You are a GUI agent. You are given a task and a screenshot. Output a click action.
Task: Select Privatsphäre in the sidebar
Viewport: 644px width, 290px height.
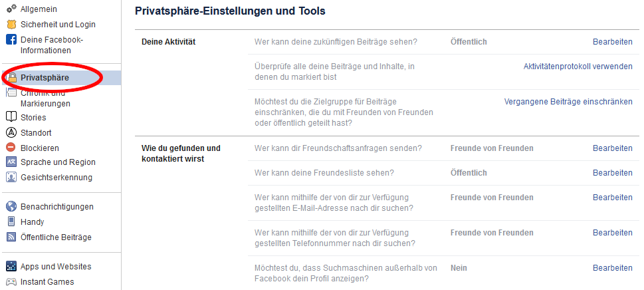click(x=45, y=78)
